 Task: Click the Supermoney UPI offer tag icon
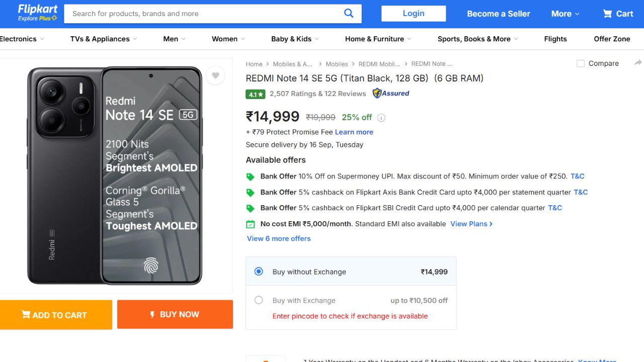250,176
